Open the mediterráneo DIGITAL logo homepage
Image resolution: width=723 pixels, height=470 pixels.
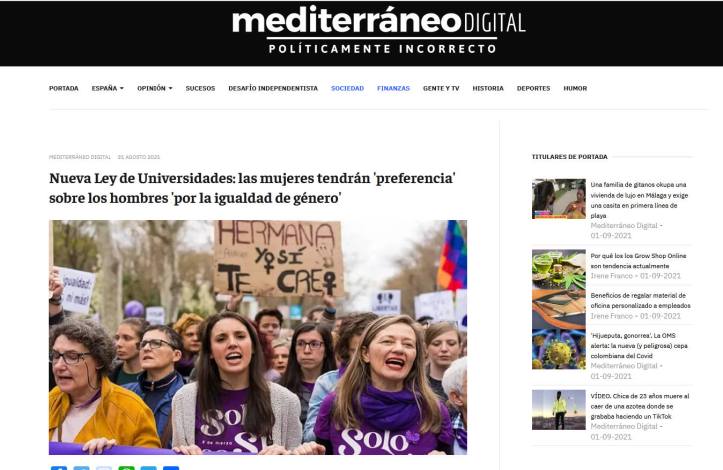[x=379, y=30]
